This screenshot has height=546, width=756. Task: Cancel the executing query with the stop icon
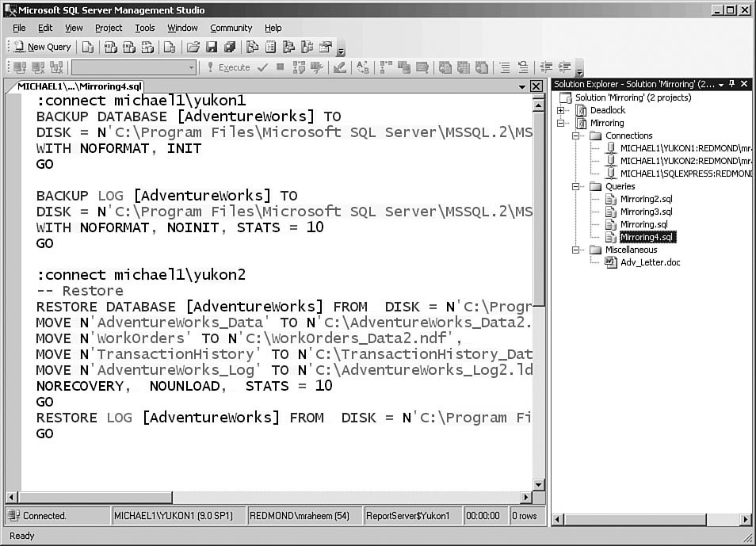[280, 67]
